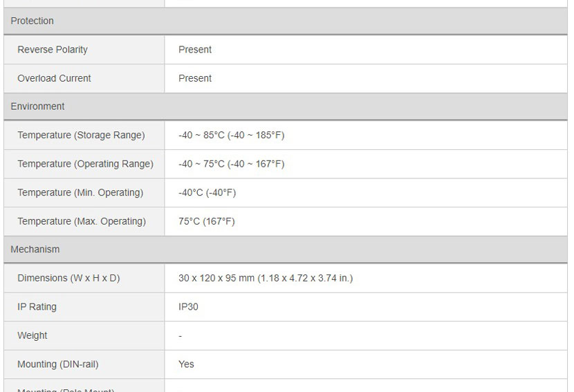This screenshot has width=574, height=392.
Task: Select the Reverse Polarity label
Action: [53, 49]
